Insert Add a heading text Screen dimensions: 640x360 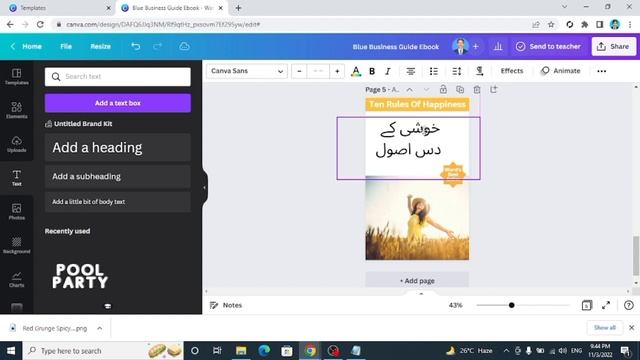118,147
